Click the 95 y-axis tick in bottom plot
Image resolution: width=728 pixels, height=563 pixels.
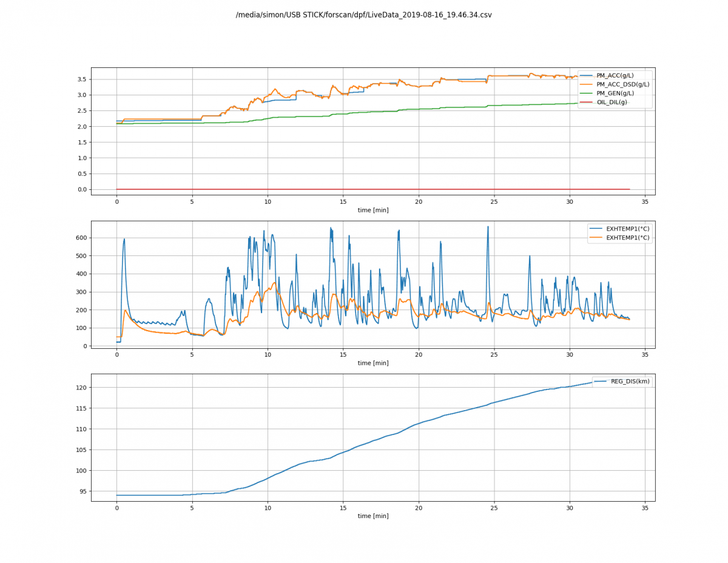tap(83, 491)
